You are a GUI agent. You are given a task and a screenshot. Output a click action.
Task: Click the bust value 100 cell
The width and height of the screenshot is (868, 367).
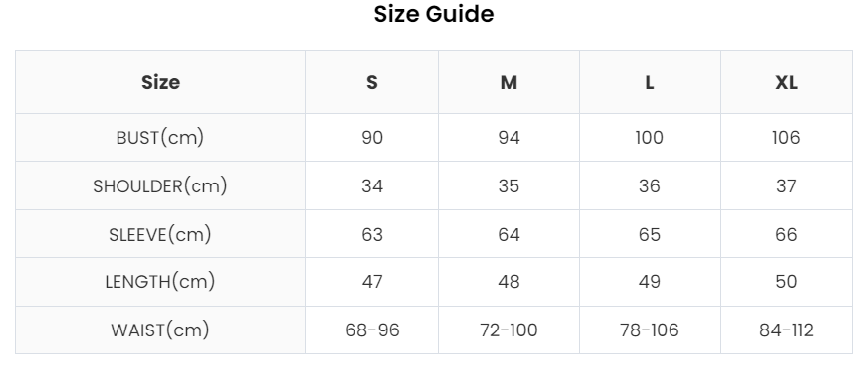click(x=650, y=138)
